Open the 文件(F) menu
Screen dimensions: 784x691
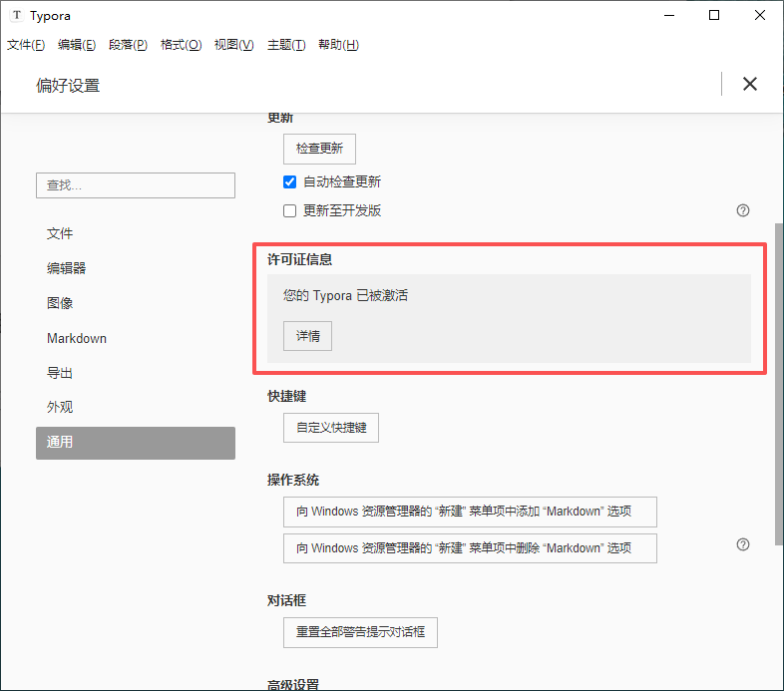26,45
